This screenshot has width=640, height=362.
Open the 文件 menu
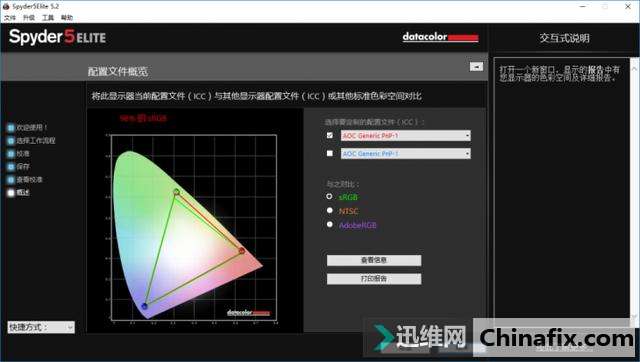point(10,18)
